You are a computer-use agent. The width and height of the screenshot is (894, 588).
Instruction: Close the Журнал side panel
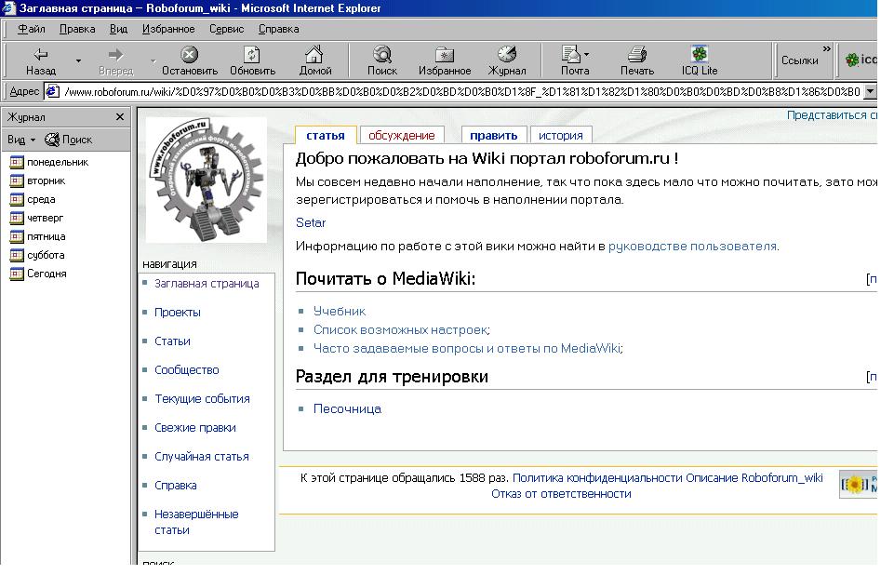[120, 117]
